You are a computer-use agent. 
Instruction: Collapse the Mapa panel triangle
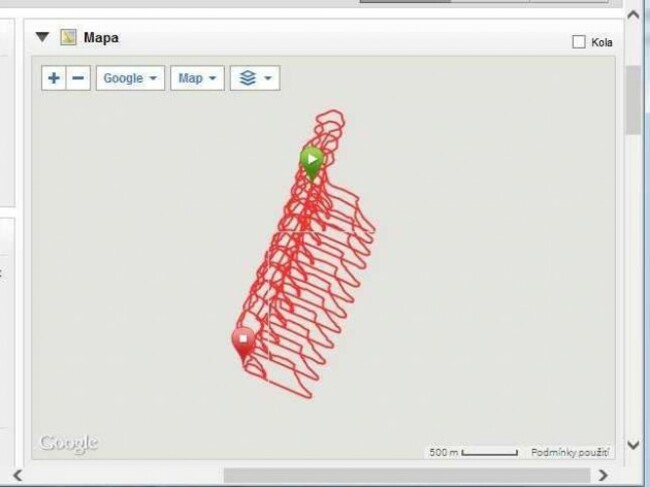[x=42, y=37]
